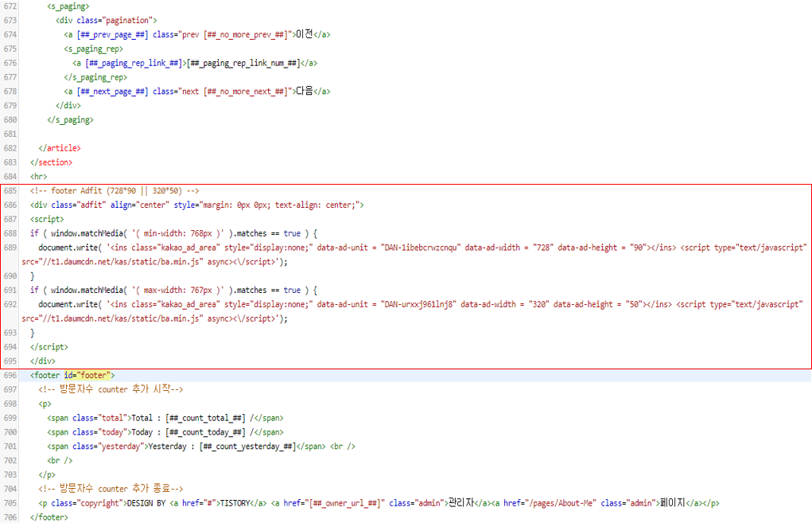This screenshot has width=812, height=523.
Task: Click the 방문자수 counter 추가 종료 comment
Action: coord(111,489)
